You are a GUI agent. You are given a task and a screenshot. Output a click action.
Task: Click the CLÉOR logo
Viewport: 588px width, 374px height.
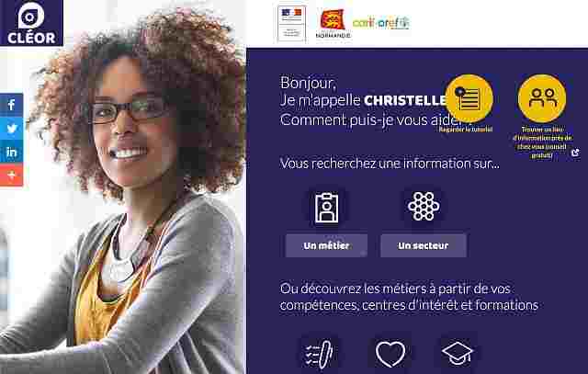(x=31, y=22)
